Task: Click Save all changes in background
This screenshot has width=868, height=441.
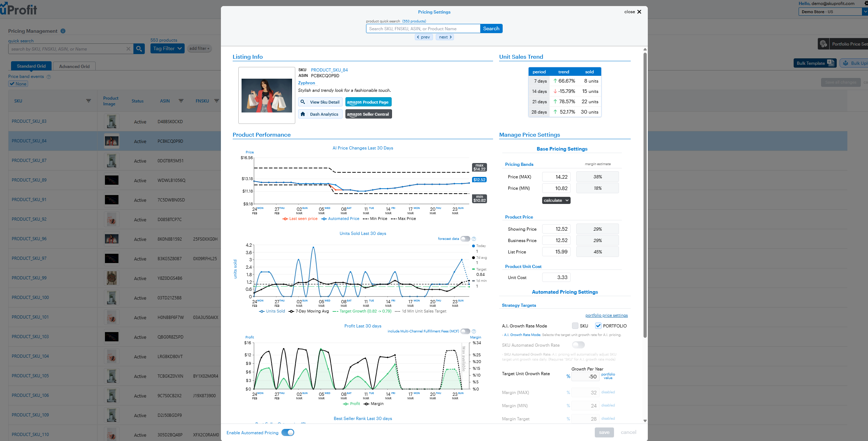Action: tap(841, 82)
